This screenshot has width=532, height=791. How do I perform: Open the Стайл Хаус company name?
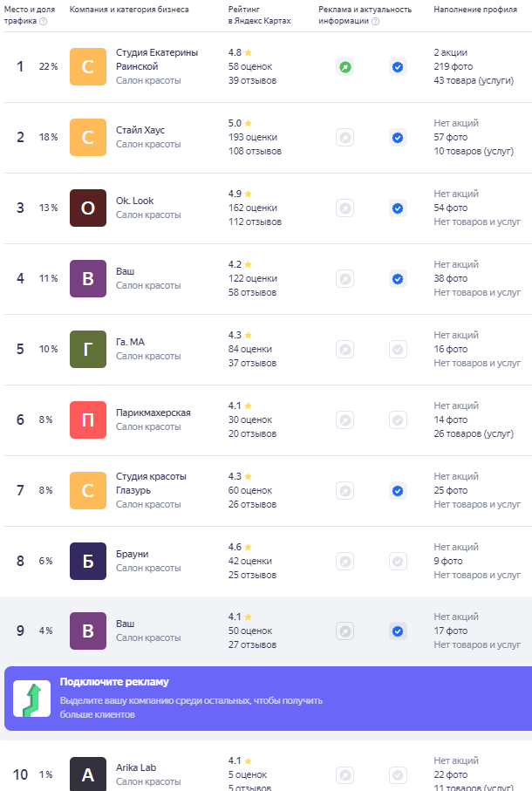[x=140, y=130]
